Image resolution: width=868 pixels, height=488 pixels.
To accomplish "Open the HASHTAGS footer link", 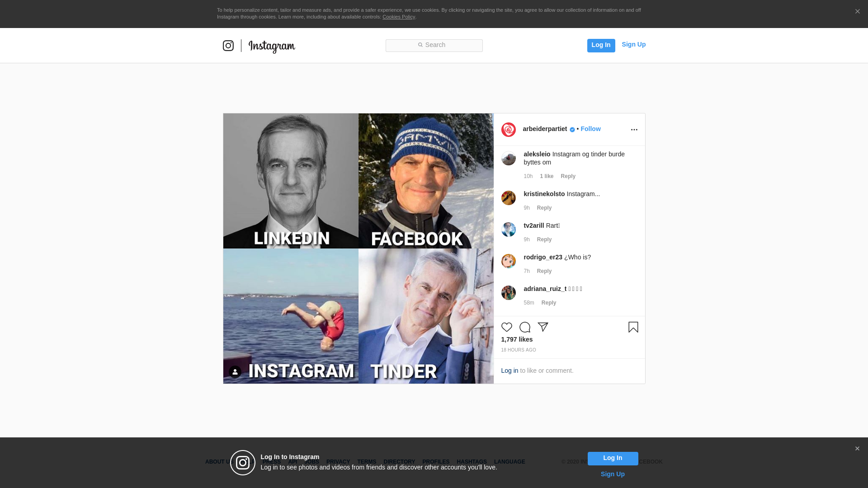I will (x=472, y=462).
